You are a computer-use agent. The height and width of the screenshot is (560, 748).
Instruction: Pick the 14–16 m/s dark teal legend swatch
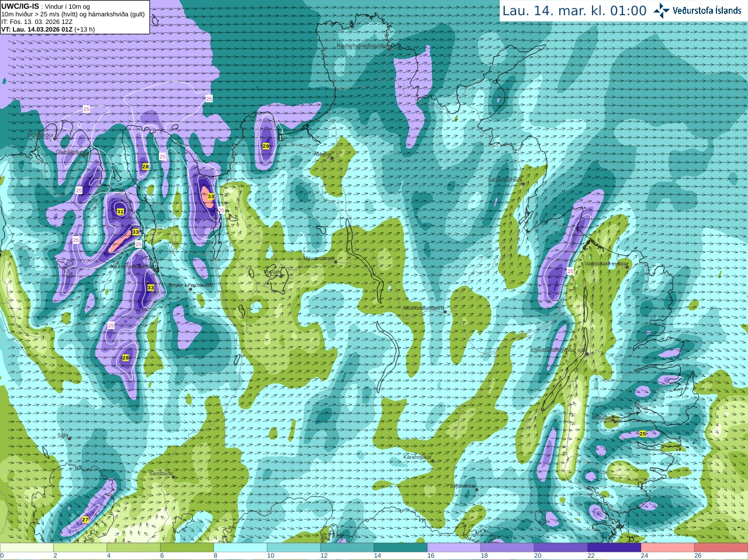401,548
